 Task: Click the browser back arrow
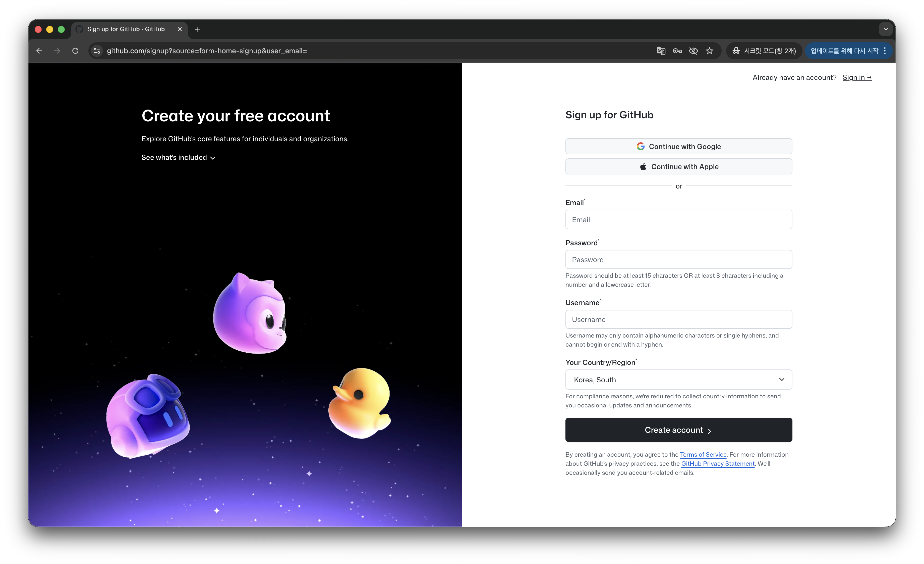pyautogui.click(x=39, y=51)
